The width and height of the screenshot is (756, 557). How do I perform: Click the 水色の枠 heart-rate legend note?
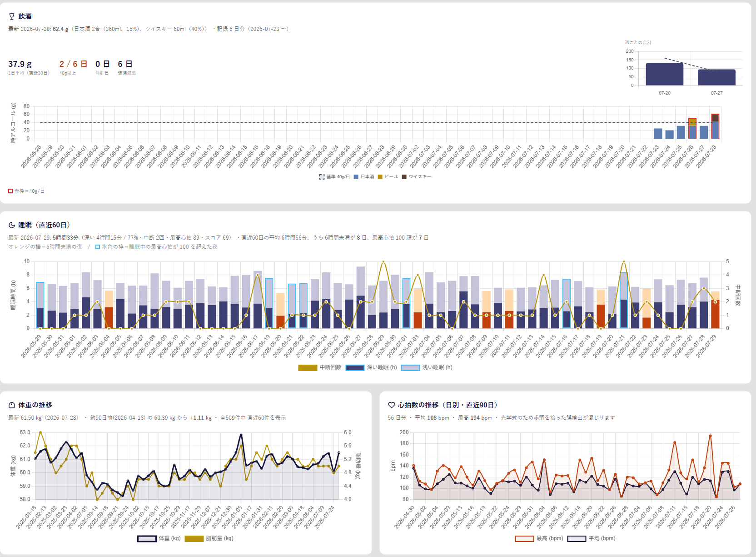pos(156,247)
